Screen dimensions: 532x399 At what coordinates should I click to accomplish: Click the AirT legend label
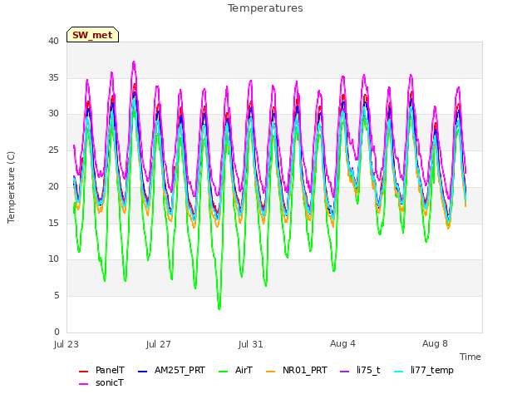click(244, 370)
